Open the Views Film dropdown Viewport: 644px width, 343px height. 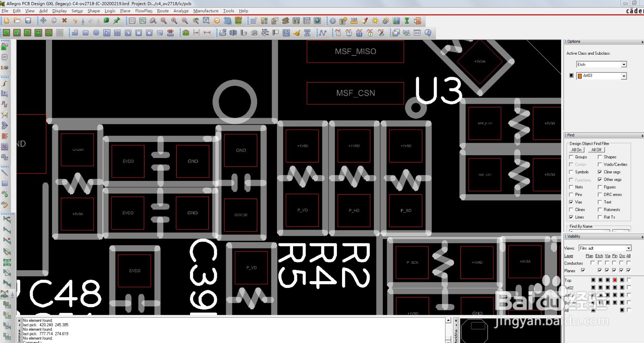coord(629,248)
